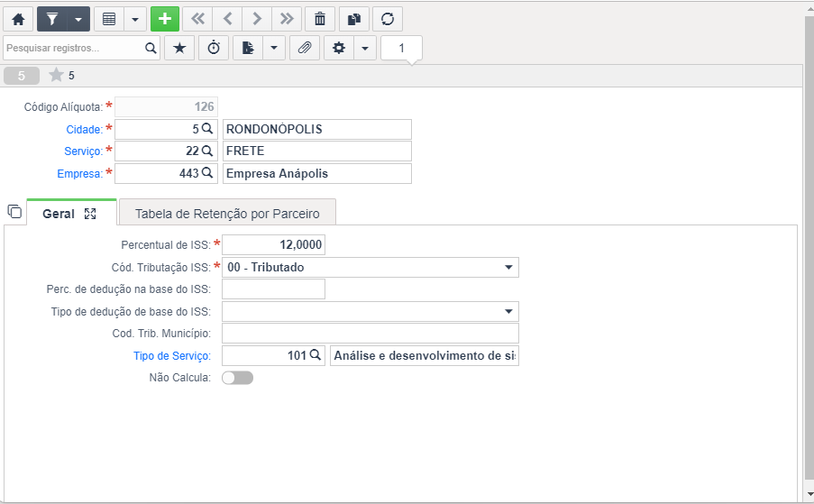Viewport: 814px width, 504px height.
Task: Delete record with trash icon
Action: pyautogui.click(x=320, y=19)
